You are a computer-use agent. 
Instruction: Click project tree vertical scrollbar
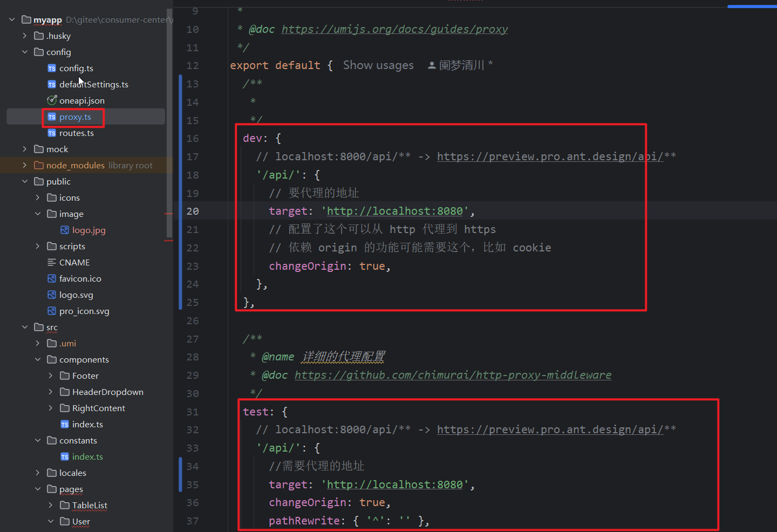click(169, 124)
